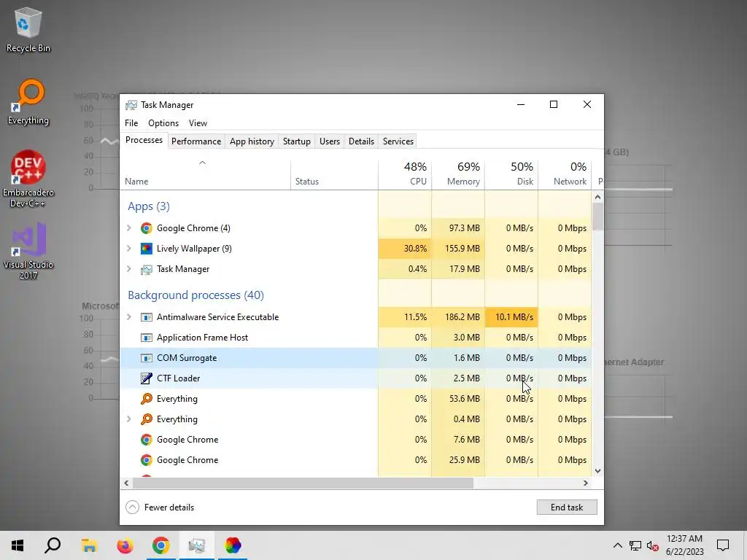Image resolution: width=747 pixels, height=560 pixels.
Task: Sort by the Memory column header
Action: coord(458,174)
